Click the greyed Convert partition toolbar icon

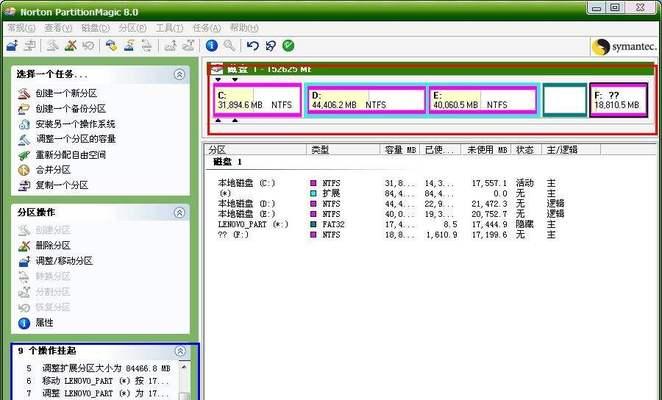[x=147, y=46]
